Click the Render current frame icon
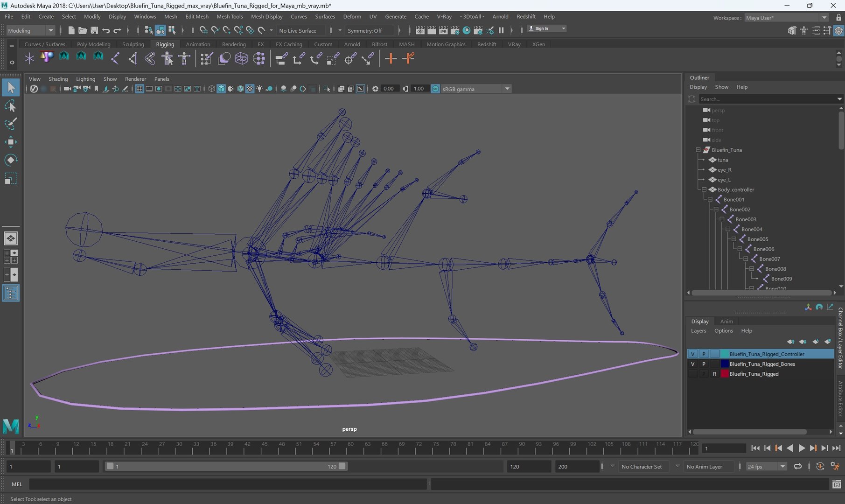The width and height of the screenshot is (845, 504). 432,30
